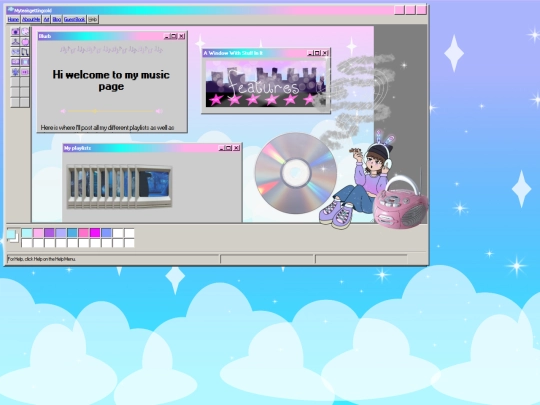Pick the bright magenta color swatch

coord(95,233)
